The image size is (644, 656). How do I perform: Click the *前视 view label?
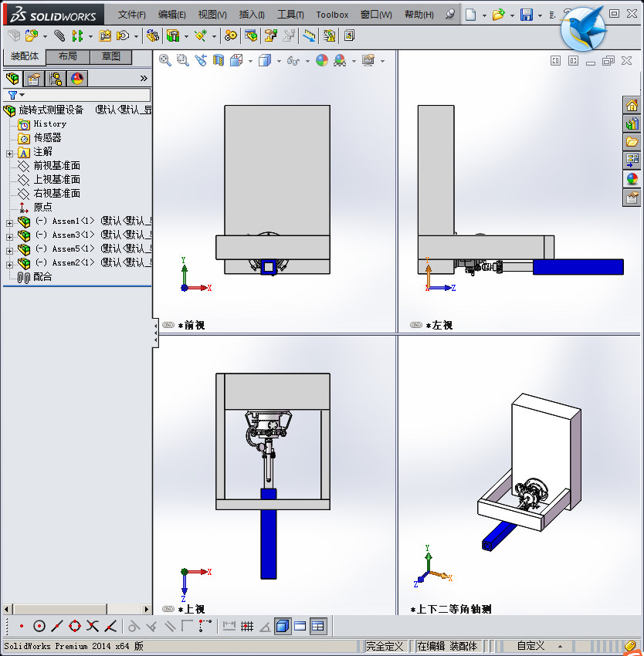click(x=192, y=325)
